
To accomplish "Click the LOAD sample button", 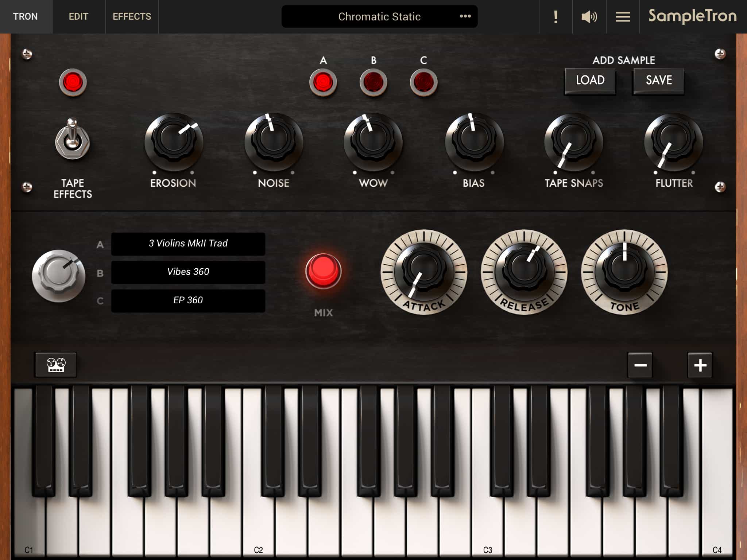I will pyautogui.click(x=590, y=81).
